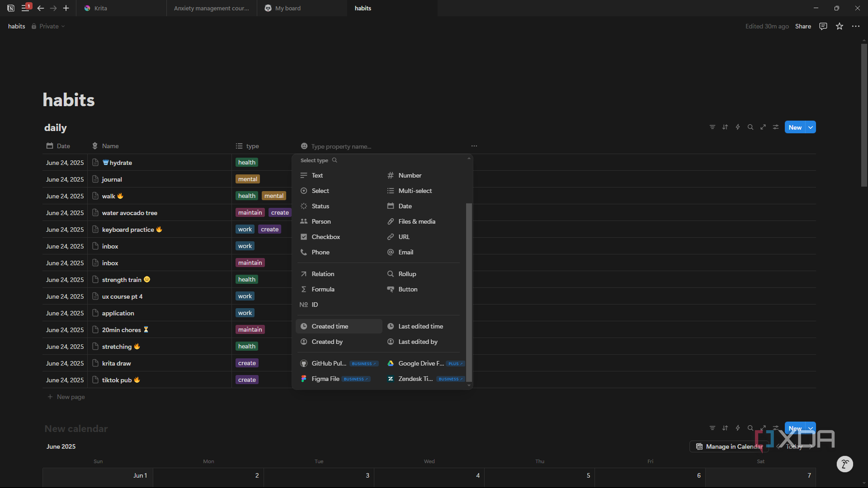The width and height of the screenshot is (868, 488).
Task: Open automations lightning icon in daily toolbar
Action: pos(738,127)
